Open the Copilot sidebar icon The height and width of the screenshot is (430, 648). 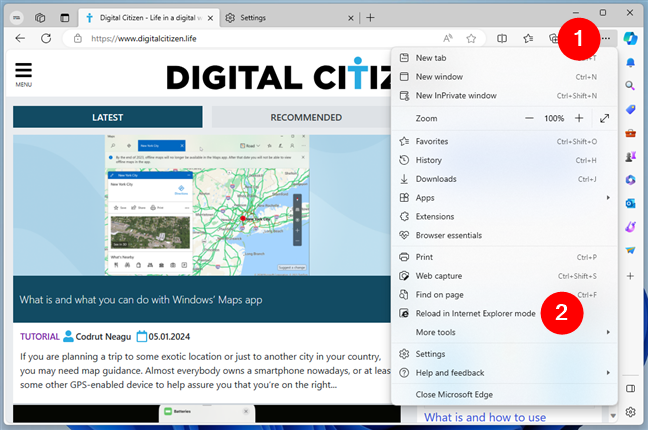[630, 38]
